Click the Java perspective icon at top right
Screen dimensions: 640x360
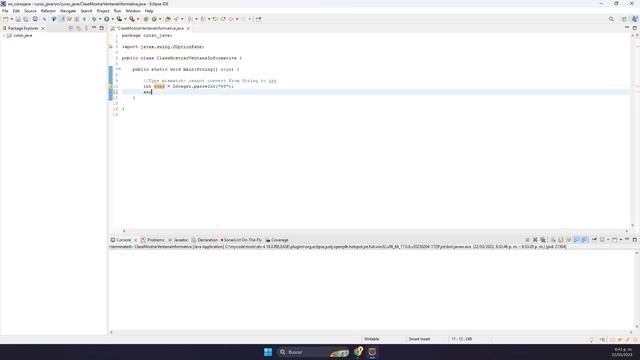click(x=634, y=19)
